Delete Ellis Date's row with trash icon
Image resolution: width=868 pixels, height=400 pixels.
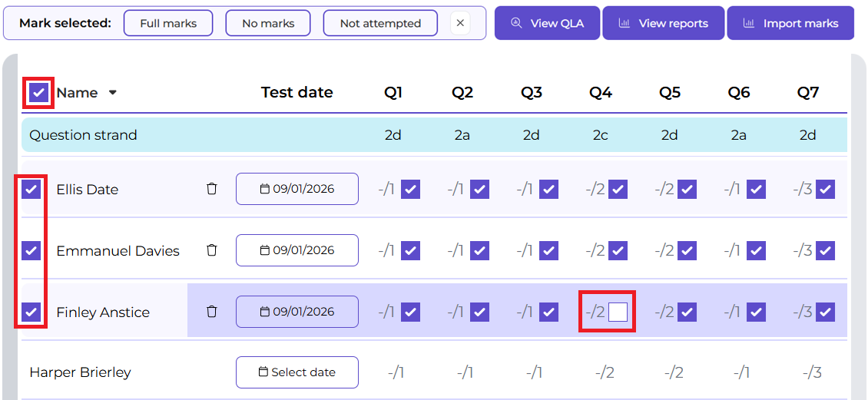[x=212, y=189]
